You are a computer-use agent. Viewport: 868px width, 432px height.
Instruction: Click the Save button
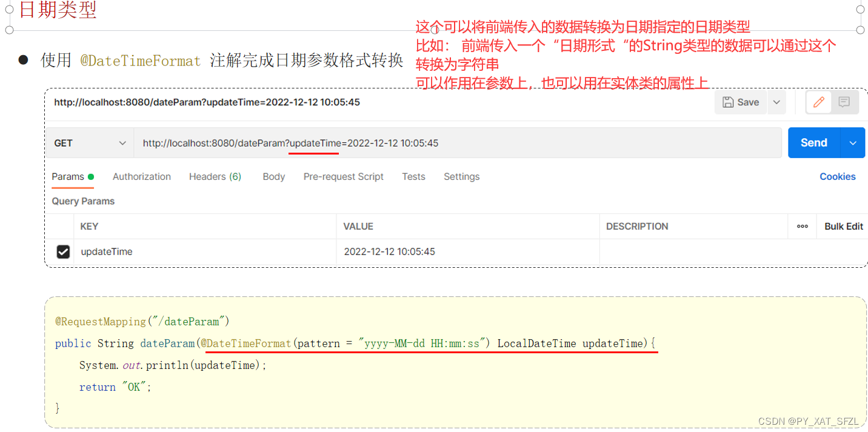(741, 102)
